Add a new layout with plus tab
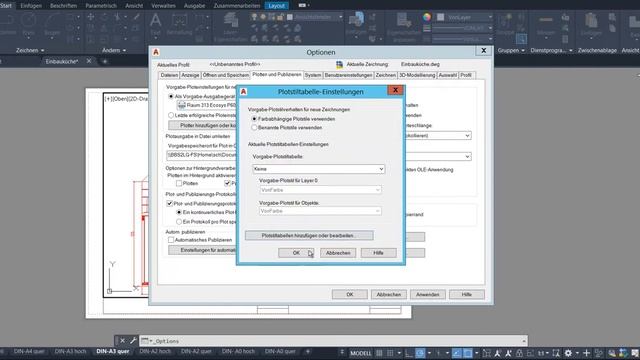The height and width of the screenshot is (360, 640). [x=308, y=351]
